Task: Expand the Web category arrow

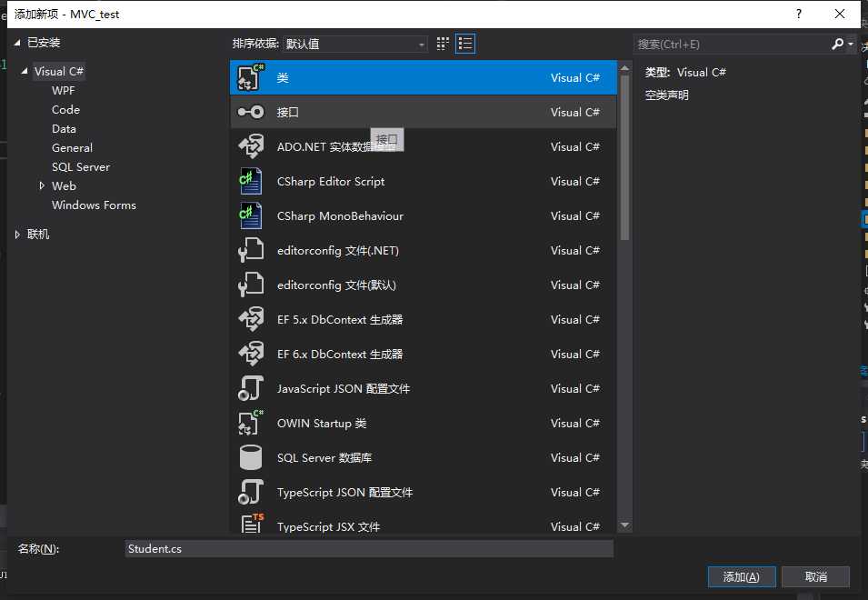Action: click(x=42, y=186)
